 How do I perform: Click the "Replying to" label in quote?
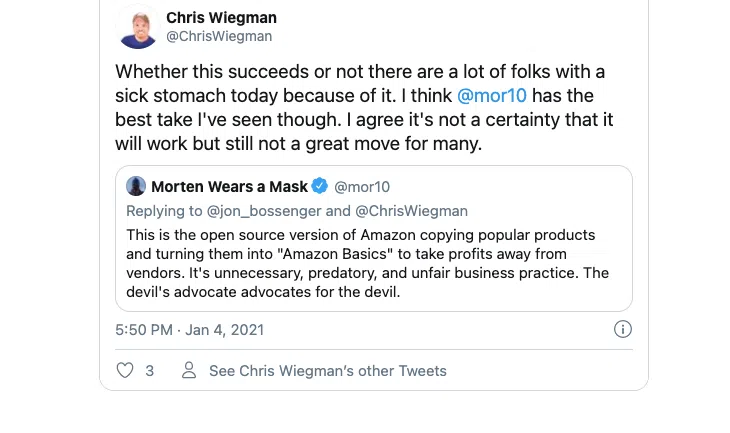point(164,211)
